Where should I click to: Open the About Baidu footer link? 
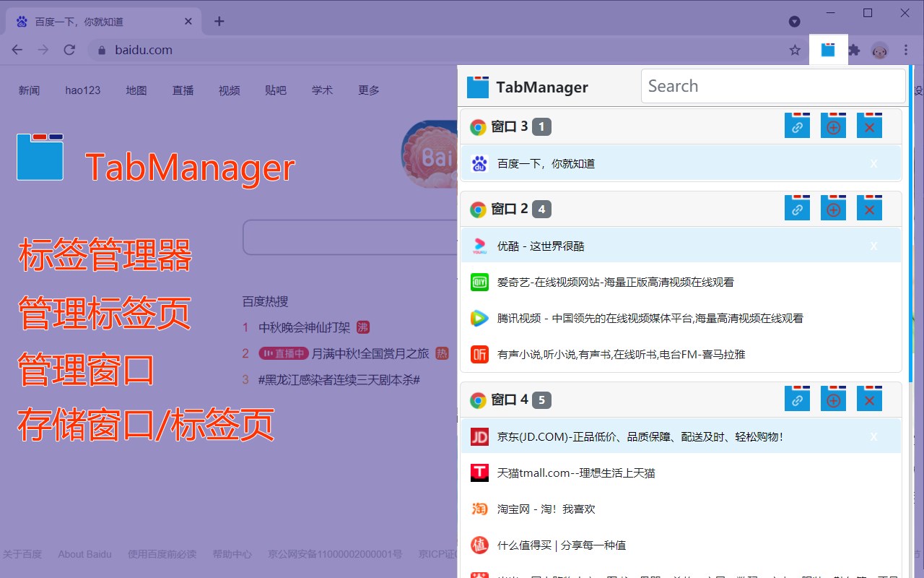pos(84,554)
